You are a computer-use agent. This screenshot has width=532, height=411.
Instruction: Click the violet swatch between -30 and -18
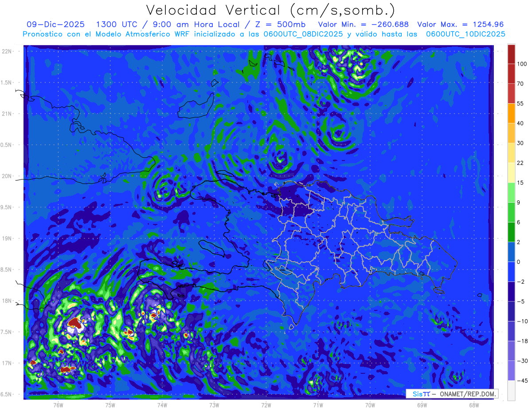(x=511, y=351)
